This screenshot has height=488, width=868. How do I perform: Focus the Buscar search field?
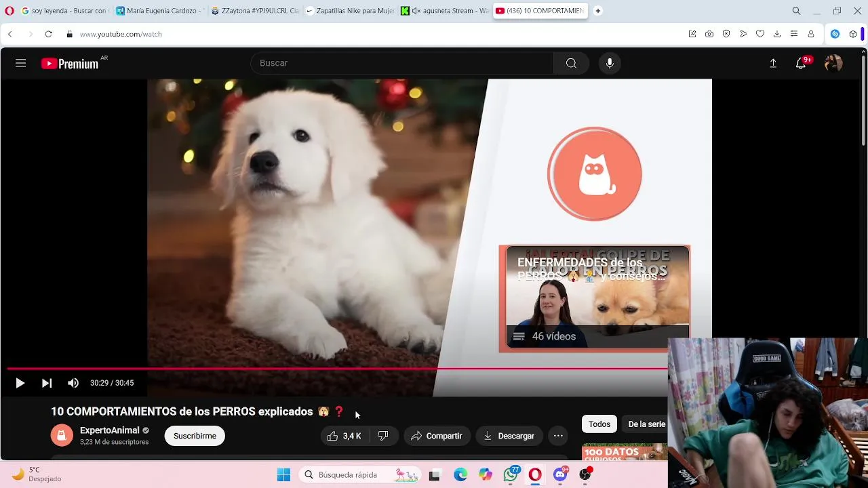point(402,63)
